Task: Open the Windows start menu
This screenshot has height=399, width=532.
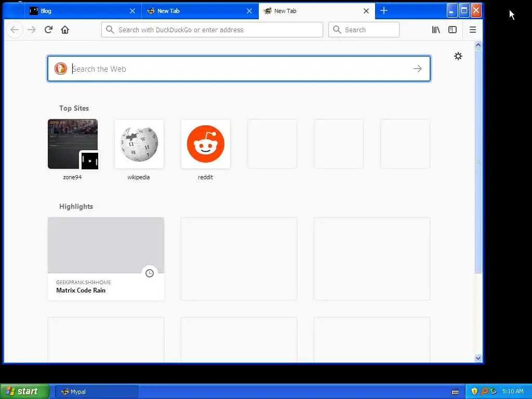Action: pyautogui.click(x=24, y=391)
